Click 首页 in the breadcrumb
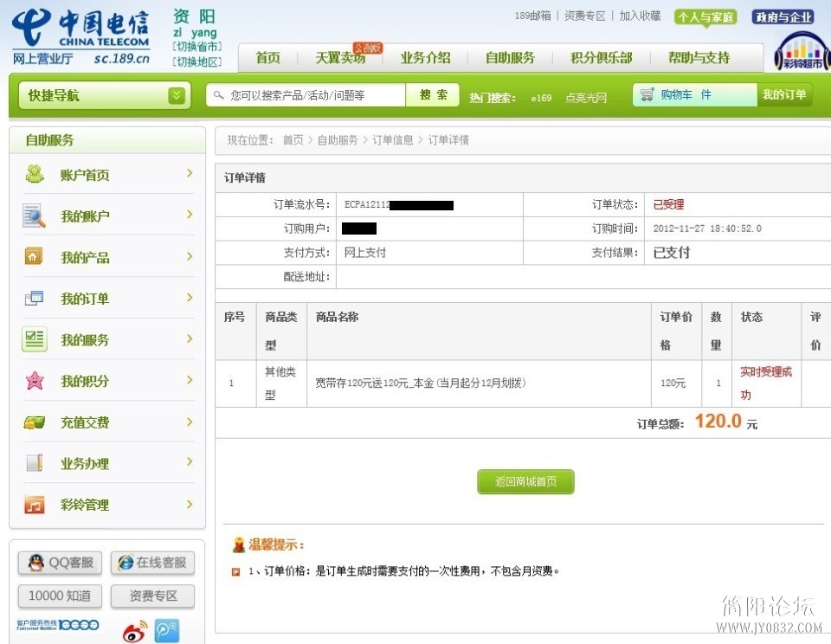Screen dimensions: 831x644 tap(293, 140)
